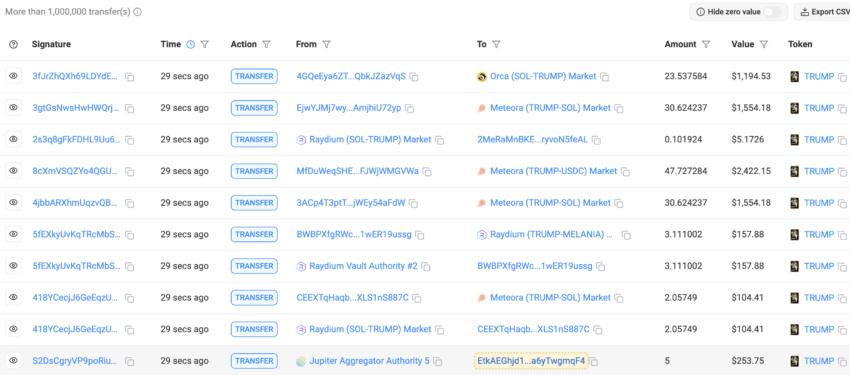Click the Signature column header
The height and width of the screenshot is (375, 850).
point(51,44)
